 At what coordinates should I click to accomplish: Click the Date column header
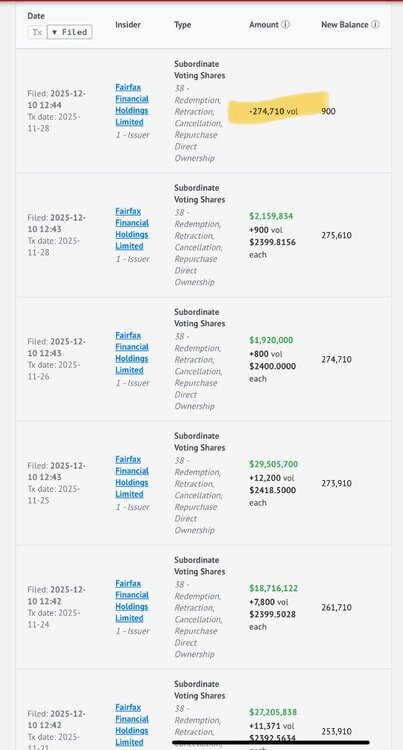(x=36, y=16)
